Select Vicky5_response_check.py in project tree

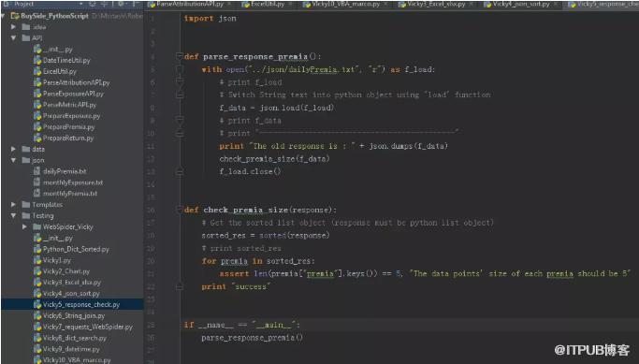click(73, 304)
